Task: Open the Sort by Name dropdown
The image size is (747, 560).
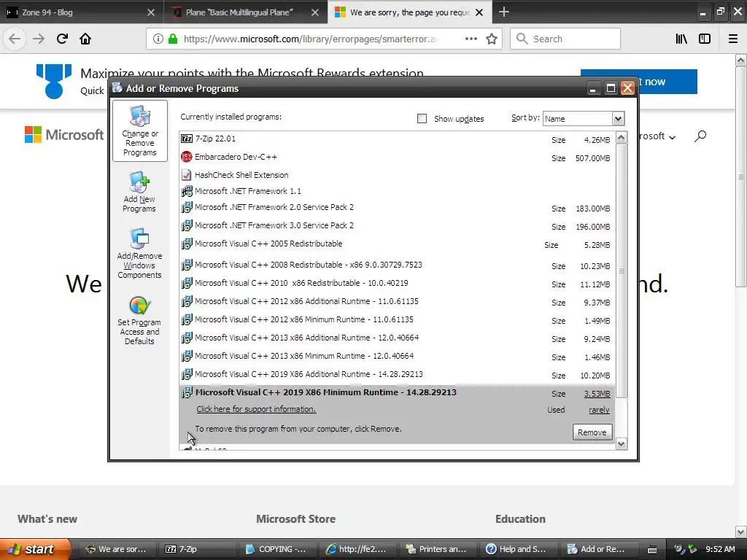Action: [584, 119]
